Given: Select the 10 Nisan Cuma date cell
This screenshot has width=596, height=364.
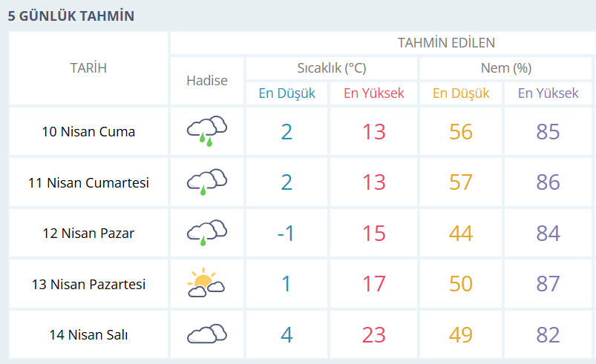Looking at the screenshot, I should pos(88,132).
